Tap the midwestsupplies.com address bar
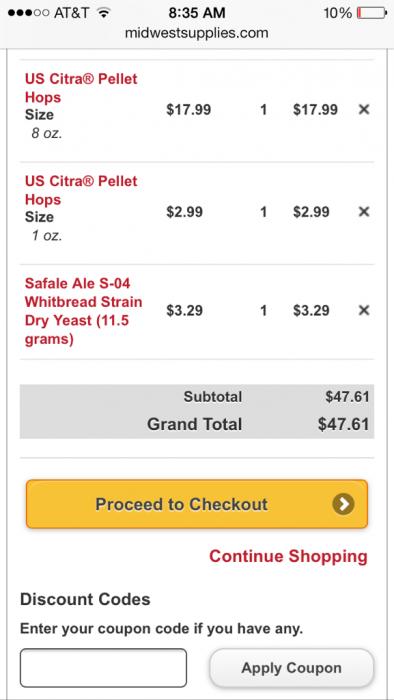 click(x=197, y=33)
